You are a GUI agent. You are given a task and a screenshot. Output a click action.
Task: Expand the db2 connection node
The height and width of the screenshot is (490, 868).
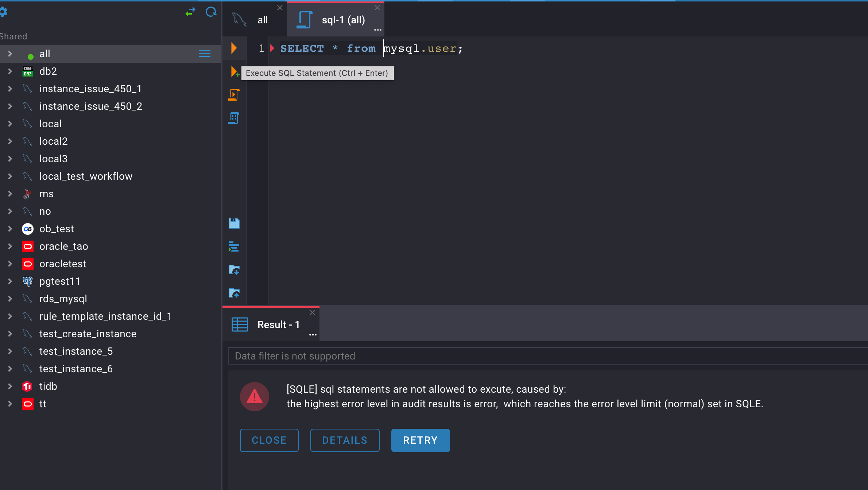point(9,71)
